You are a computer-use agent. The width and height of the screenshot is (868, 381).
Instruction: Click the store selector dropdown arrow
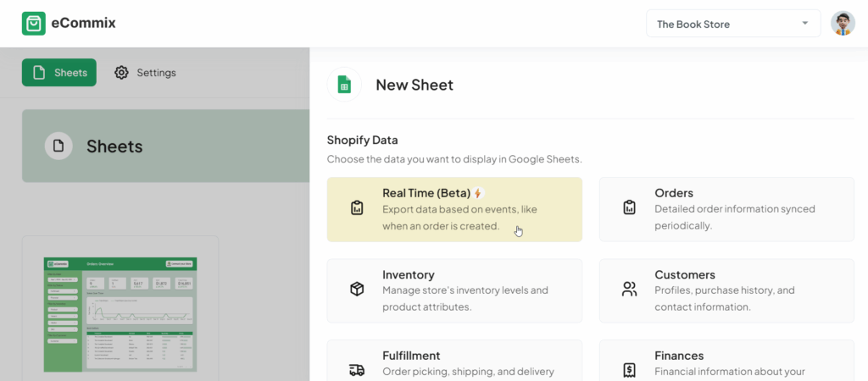[805, 23]
